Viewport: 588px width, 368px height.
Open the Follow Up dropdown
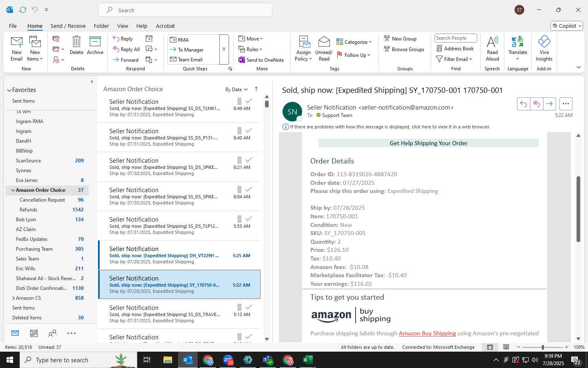pos(354,55)
